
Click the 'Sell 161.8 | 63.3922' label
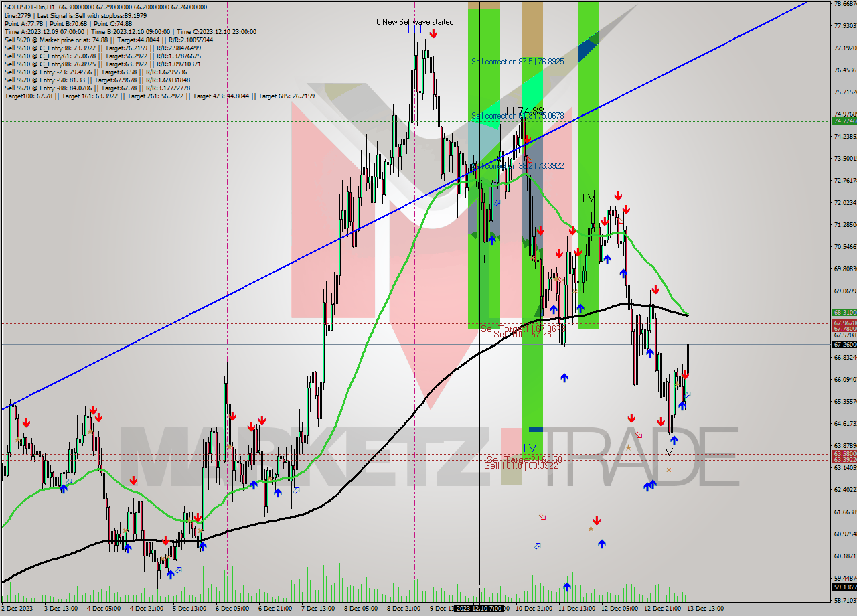point(521,465)
